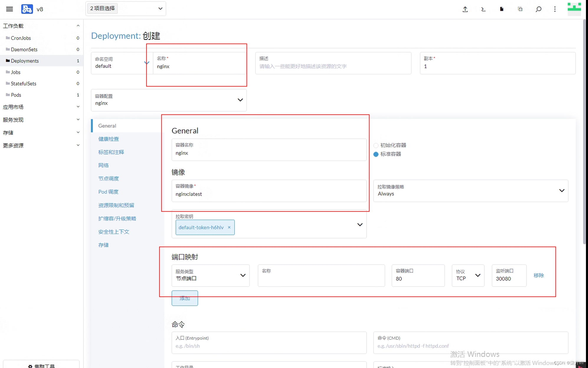Open the 服务类型 节点端口 dropdown
Image resolution: width=588 pixels, height=368 pixels.
pyautogui.click(x=210, y=275)
